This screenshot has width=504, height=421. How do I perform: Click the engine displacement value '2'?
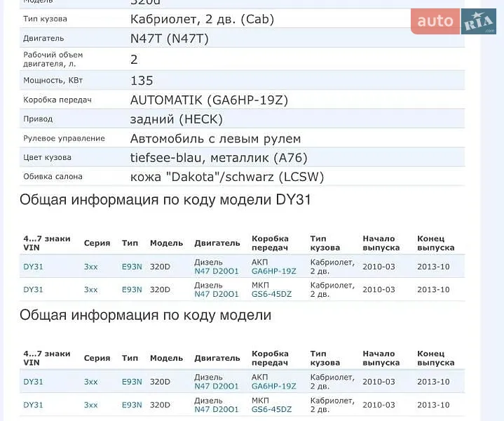point(134,60)
